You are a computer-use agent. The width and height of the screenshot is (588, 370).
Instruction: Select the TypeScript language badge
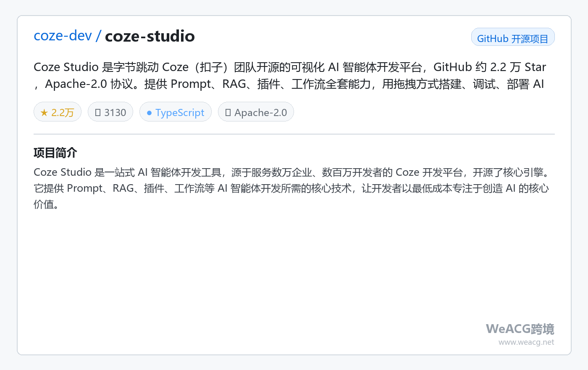[x=176, y=112]
